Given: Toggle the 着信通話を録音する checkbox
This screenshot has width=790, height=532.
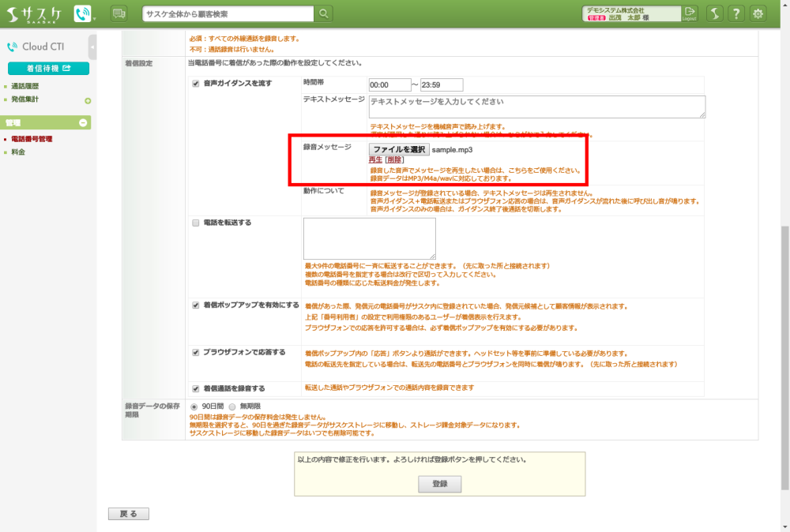Looking at the screenshot, I should (x=196, y=388).
